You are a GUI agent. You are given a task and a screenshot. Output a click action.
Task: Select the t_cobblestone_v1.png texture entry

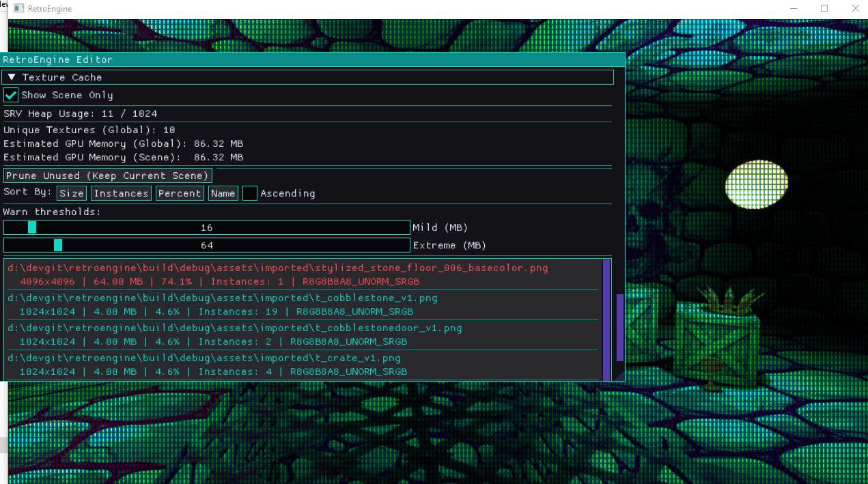coord(273,304)
